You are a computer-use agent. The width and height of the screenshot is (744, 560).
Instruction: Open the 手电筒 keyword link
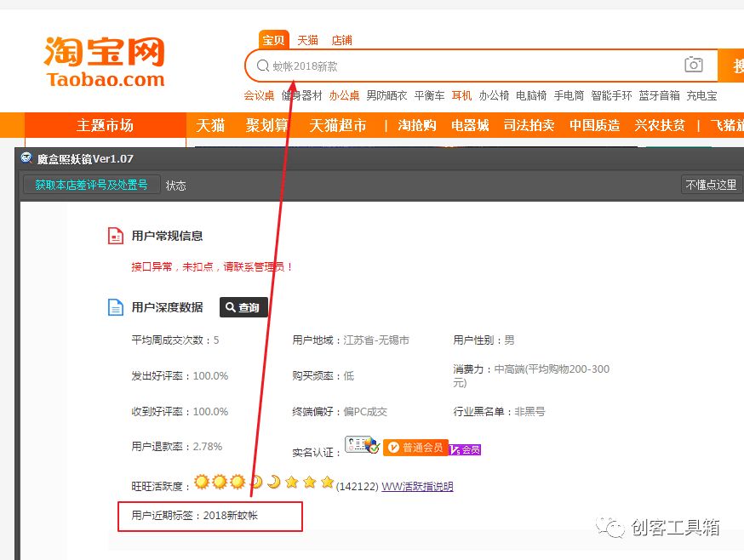569,95
